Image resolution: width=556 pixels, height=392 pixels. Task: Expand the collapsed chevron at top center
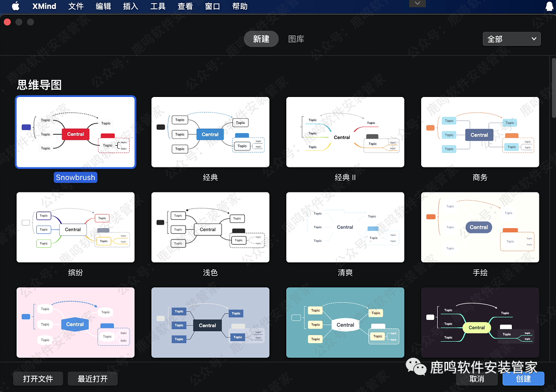pyautogui.click(x=418, y=4)
